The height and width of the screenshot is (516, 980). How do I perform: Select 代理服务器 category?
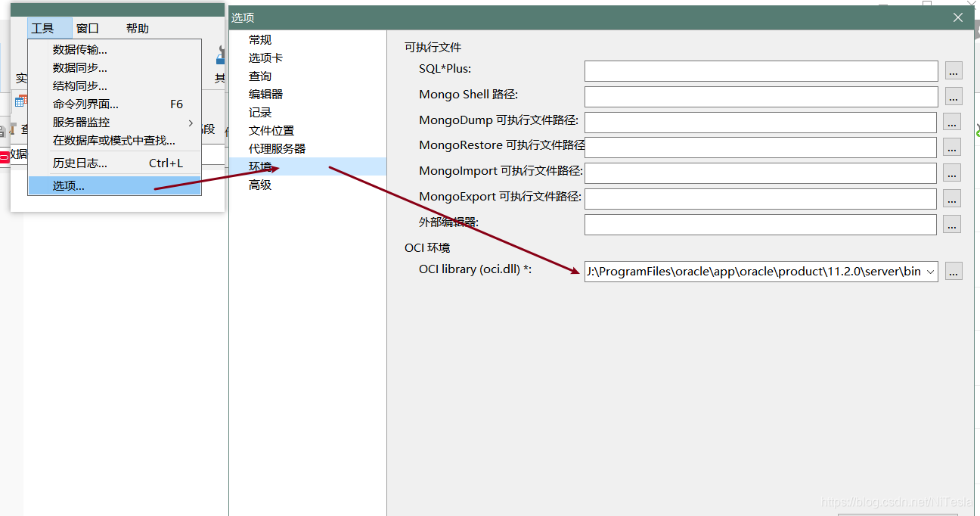[x=308, y=149]
